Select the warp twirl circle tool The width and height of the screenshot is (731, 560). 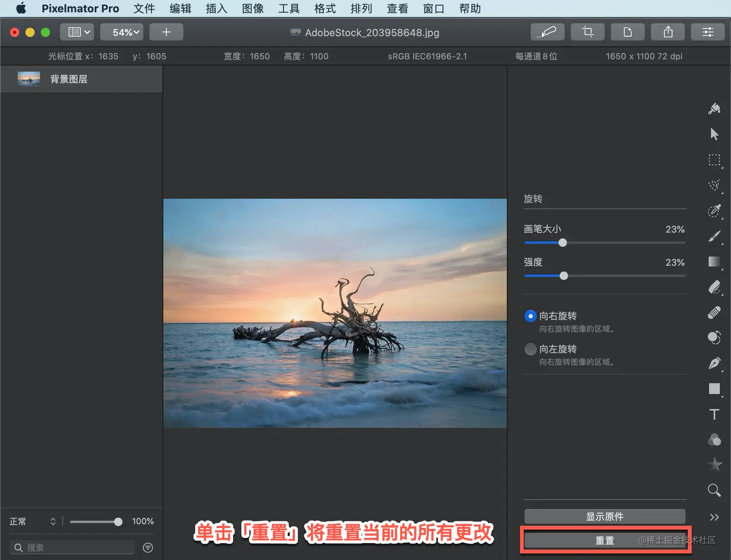pyautogui.click(x=714, y=338)
